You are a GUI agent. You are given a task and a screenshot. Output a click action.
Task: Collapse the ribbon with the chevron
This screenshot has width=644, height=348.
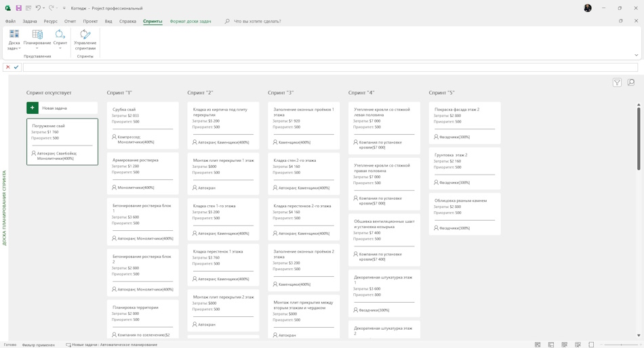(636, 55)
